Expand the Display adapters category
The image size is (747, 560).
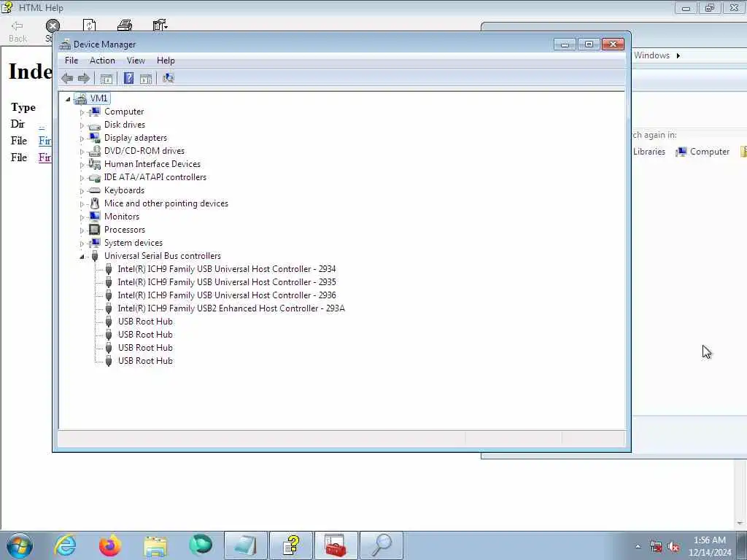(x=82, y=139)
